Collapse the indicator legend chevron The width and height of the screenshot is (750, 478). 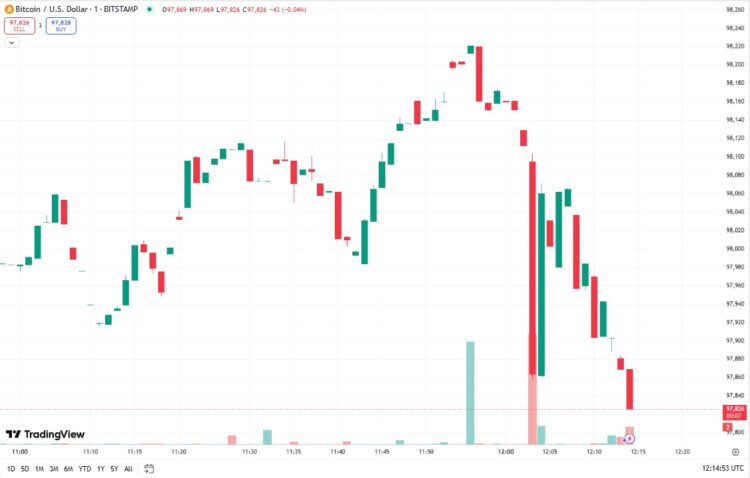coord(11,43)
